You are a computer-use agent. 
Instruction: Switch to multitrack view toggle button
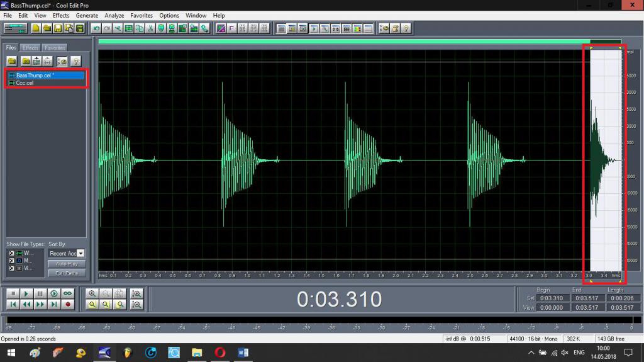tap(15, 28)
